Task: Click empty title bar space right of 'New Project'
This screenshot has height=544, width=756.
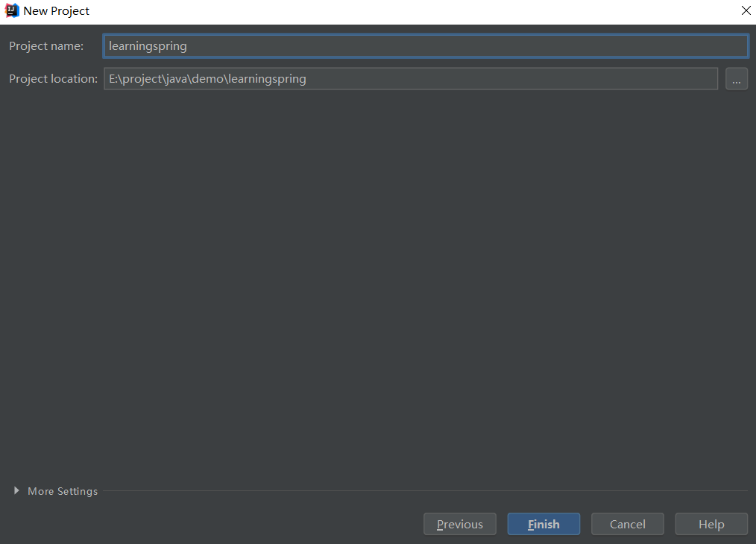Action: coord(373,11)
